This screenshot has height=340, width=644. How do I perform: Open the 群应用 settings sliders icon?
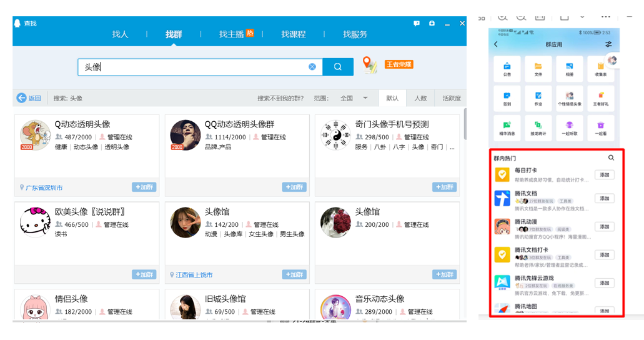608,44
